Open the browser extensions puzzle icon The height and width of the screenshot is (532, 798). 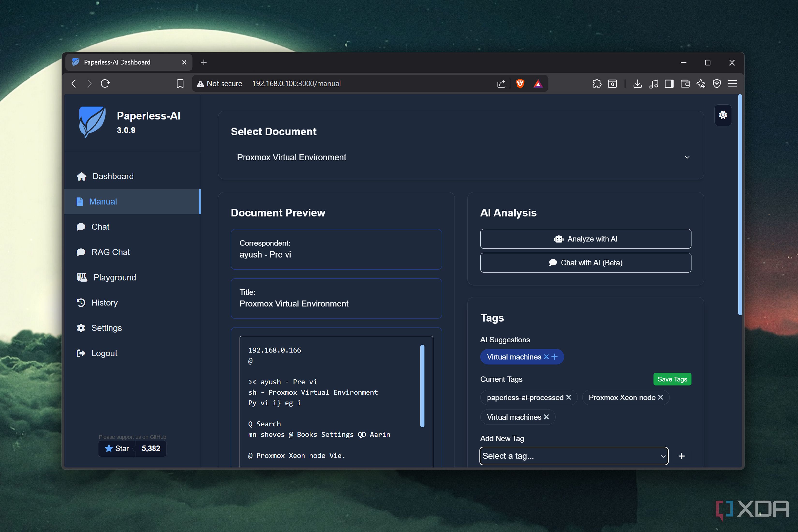point(597,83)
